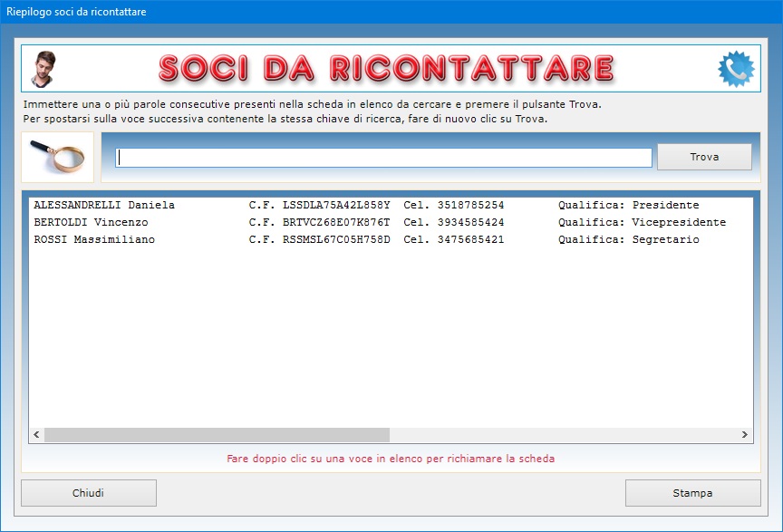Click the Qualifica: Segretario text
Screen dimensions: 783x532
coord(628,239)
